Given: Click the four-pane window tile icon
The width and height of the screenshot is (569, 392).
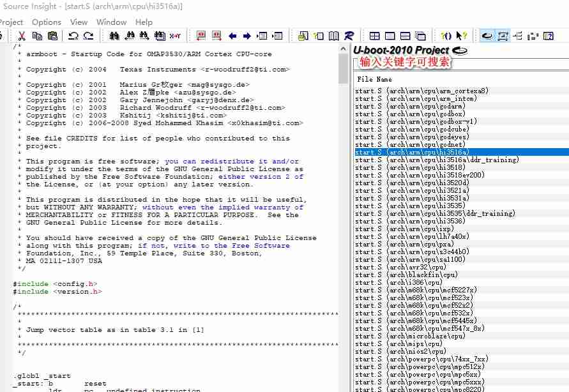Looking at the screenshot, I should pos(374,36).
